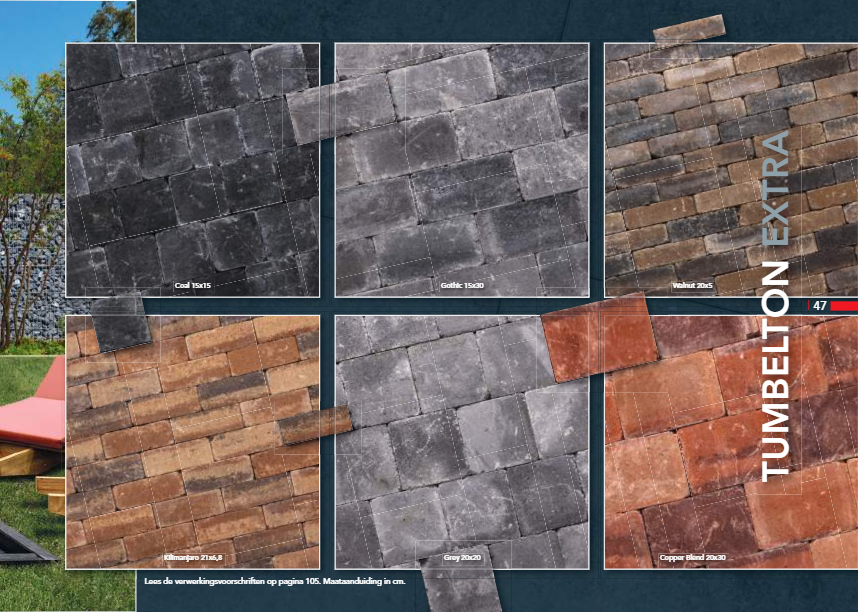View the Copper Blend paving stone photo
The width and height of the screenshot is (858, 612).
point(731,442)
